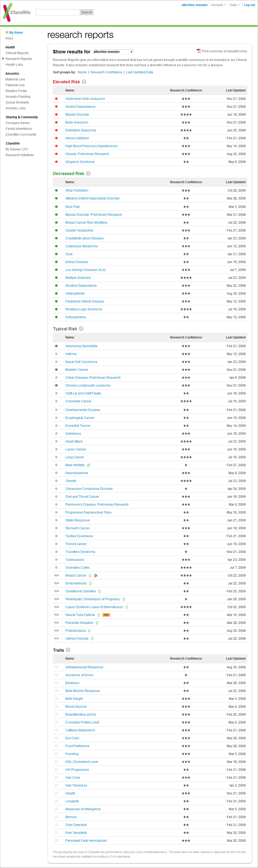Open Ancestry Painting in the sidebar
Image resolution: width=258 pixels, height=868 pixels.
click(18, 96)
